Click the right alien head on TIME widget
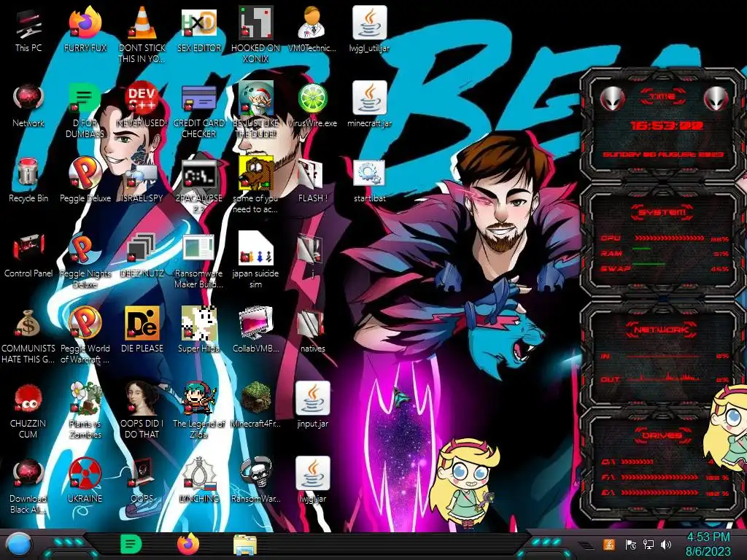 [x=716, y=98]
